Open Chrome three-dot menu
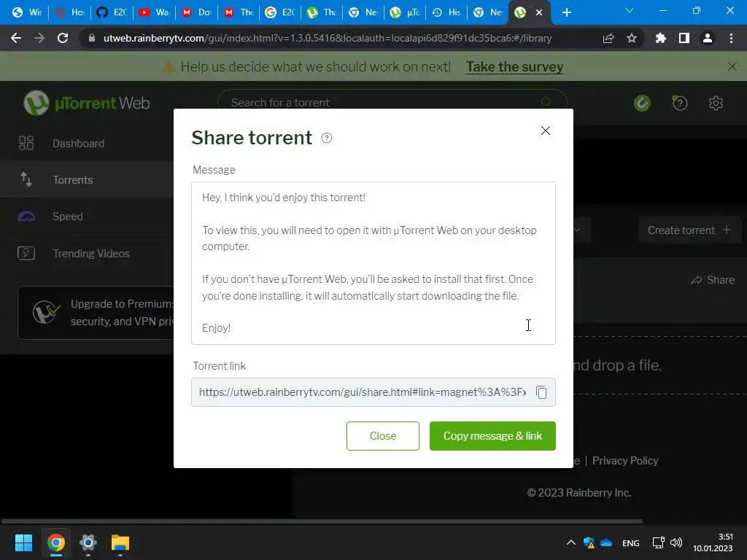This screenshot has height=560, width=747. [731, 38]
